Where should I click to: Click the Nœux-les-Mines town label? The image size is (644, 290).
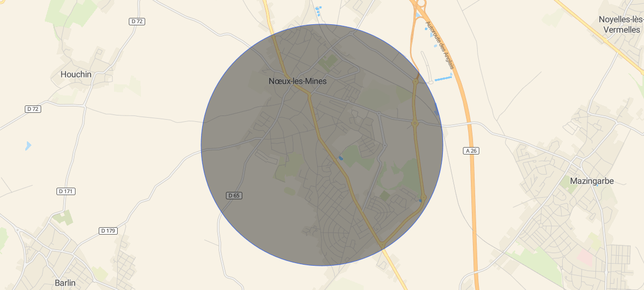[x=298, y=81]
